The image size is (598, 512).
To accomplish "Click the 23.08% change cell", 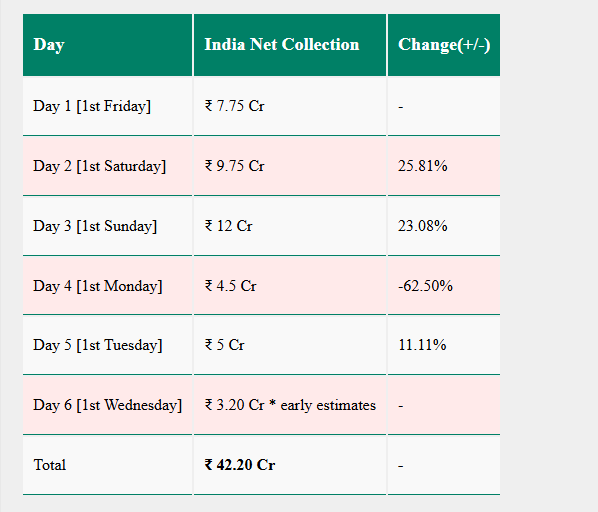I will coord(444,226).
